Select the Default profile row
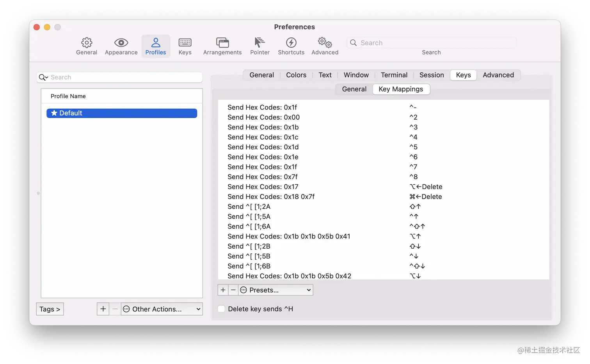 pos(122,113)
